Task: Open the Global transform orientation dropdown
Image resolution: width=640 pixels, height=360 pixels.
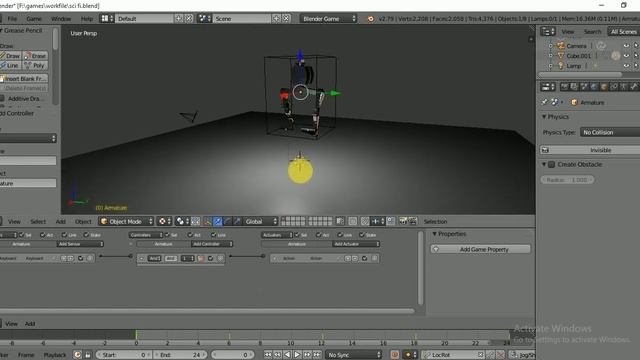Action: pyautogui.click(x=260, y=221)
